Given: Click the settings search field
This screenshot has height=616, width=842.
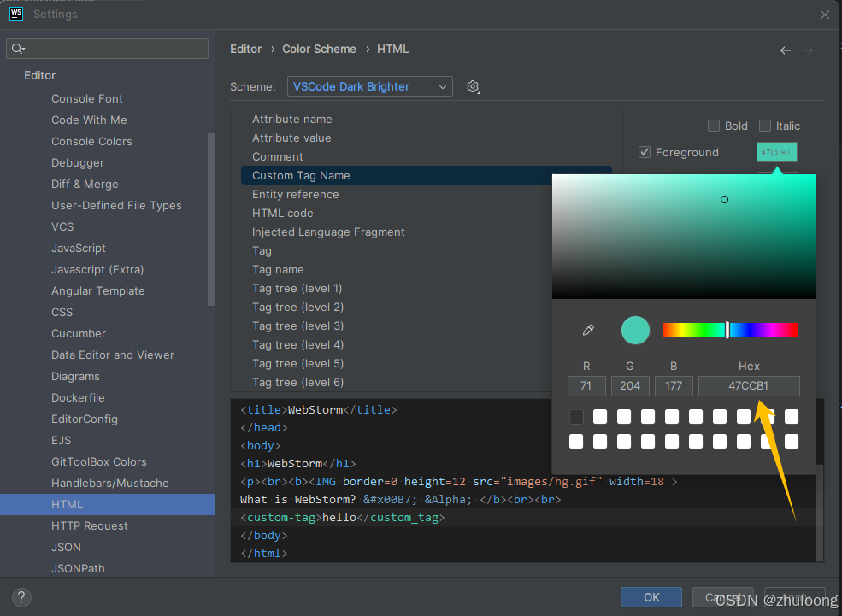Looking at the screenshot, I should point(108,49).
